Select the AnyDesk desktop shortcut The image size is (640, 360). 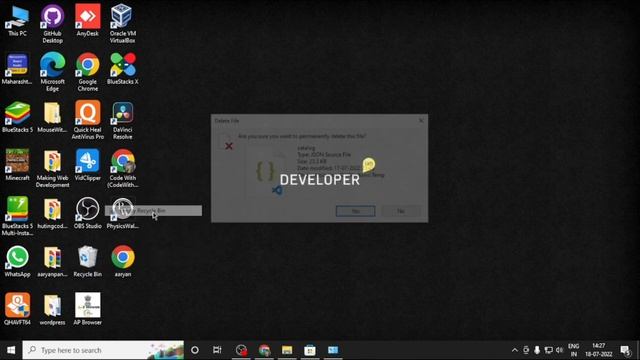[87, 20]
